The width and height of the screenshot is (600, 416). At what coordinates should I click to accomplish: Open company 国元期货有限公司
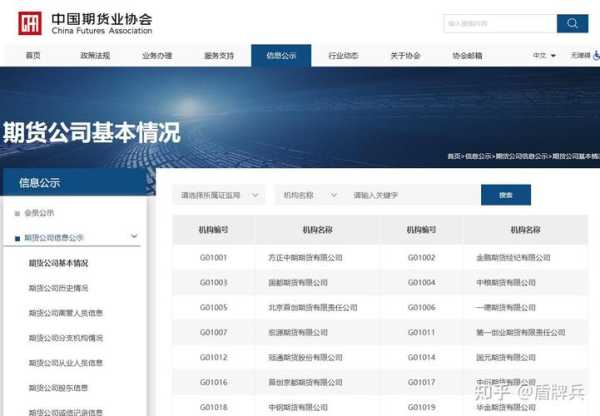(x=505, y=357)
